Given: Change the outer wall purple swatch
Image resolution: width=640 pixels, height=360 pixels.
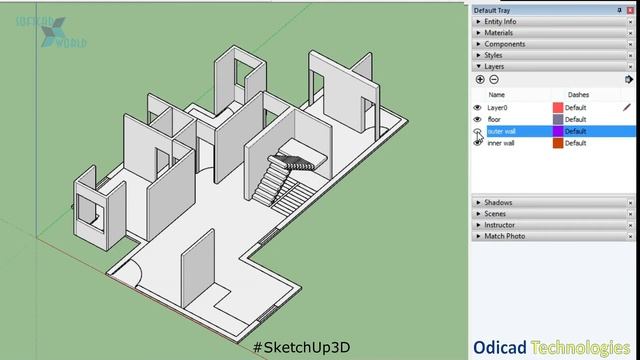Looking at the screenshot, I should 558,131.
